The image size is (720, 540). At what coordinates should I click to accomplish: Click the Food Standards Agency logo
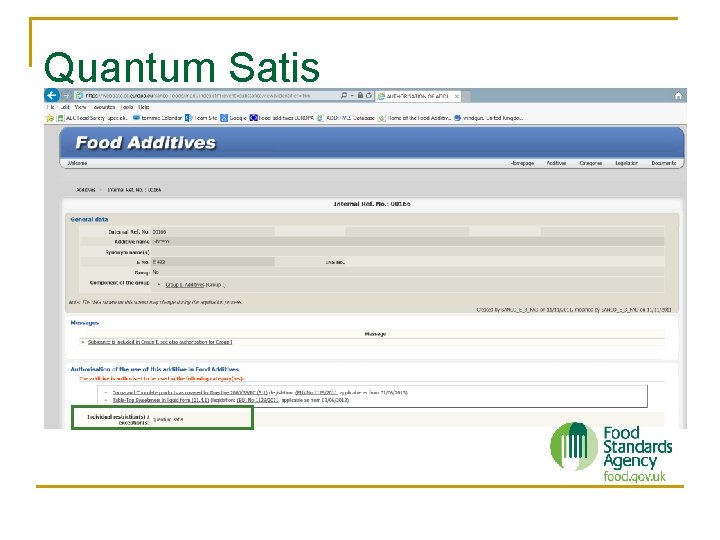611,452
